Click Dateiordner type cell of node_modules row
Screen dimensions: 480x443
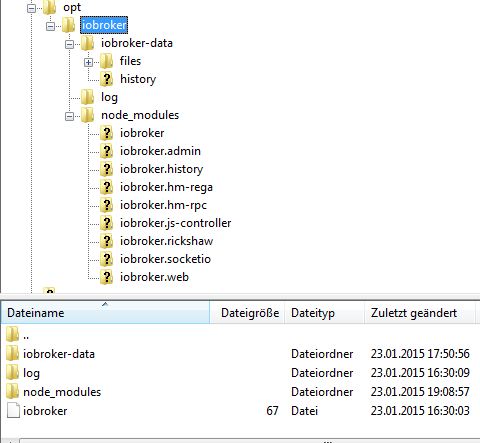[x=322, y=392]
